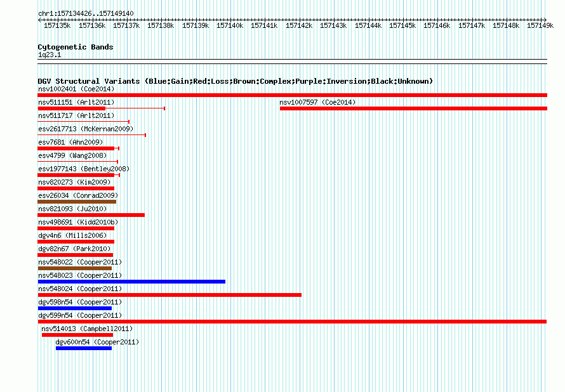565x392 pixels.
Task: Click esv4799 (Wang2008) label
Action: (x=72, y=155)
